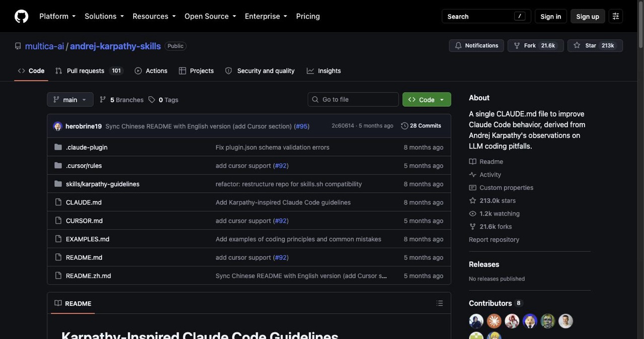
Task: Expand the Enterprise menu
Action: pos(266,16)
